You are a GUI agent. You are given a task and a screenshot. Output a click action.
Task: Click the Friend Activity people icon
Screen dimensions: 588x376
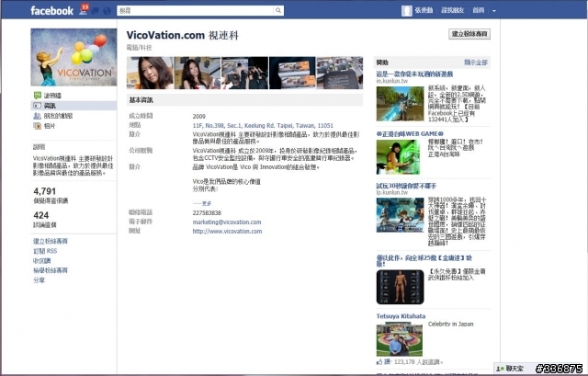37,116
